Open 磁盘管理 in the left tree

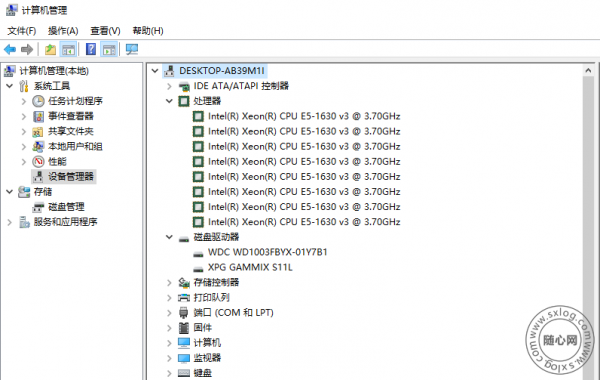(x=66, y=207)
